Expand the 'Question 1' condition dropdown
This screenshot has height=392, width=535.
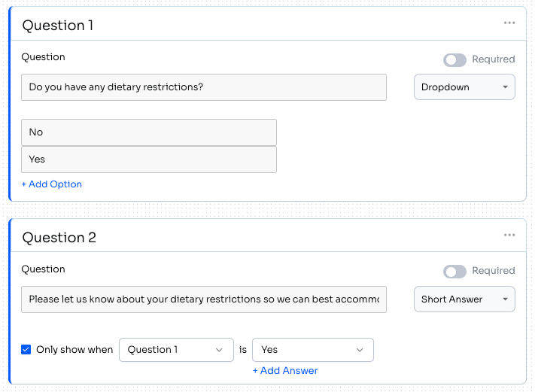[176, 350]
